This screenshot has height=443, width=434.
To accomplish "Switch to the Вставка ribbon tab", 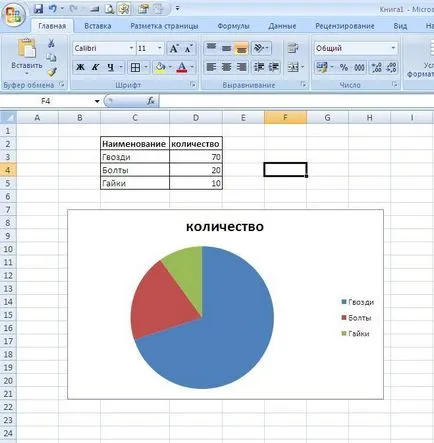I will (97, 26).
